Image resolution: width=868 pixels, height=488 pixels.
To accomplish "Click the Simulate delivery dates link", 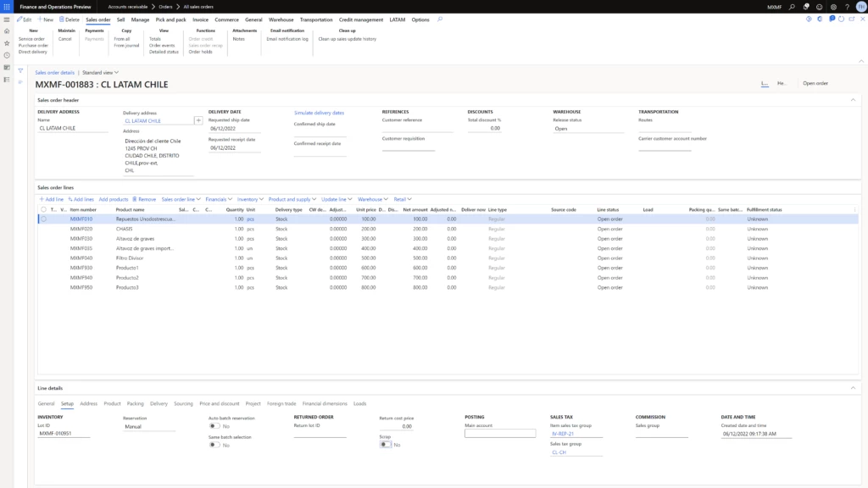I will (319, 113).
